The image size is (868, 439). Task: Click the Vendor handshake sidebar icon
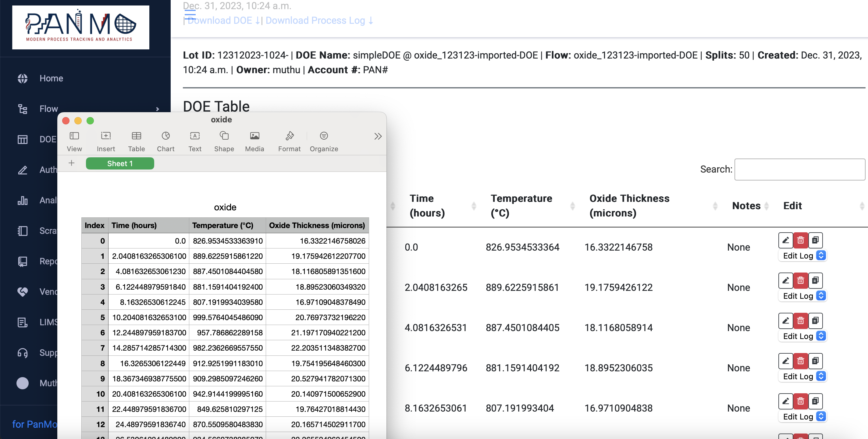23,292
